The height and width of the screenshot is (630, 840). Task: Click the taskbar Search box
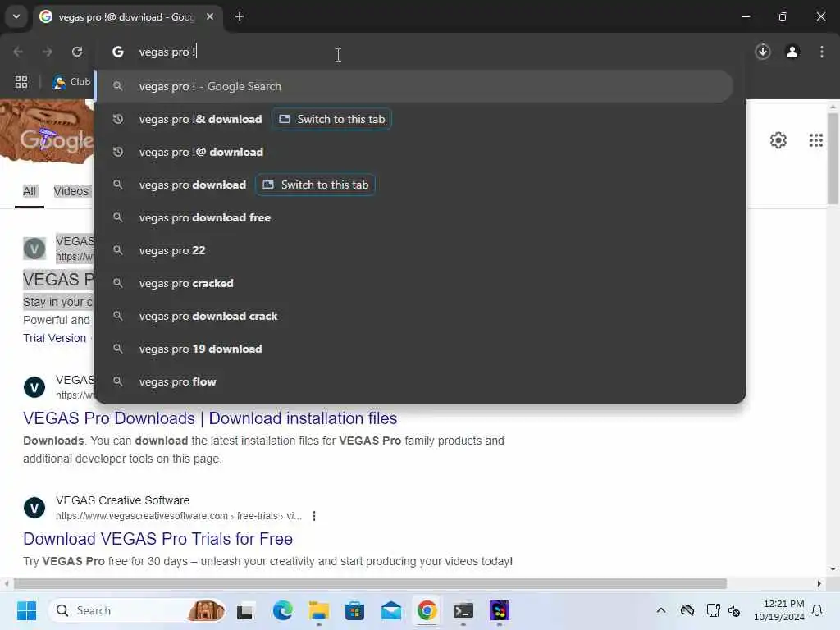[x=137, y=610]
